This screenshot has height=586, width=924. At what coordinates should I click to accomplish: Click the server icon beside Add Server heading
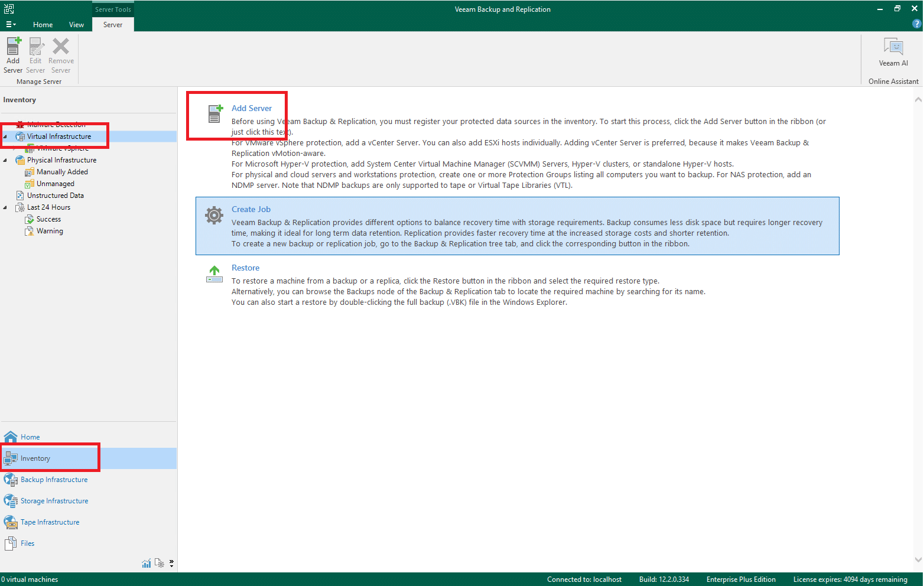click(214, 113)
